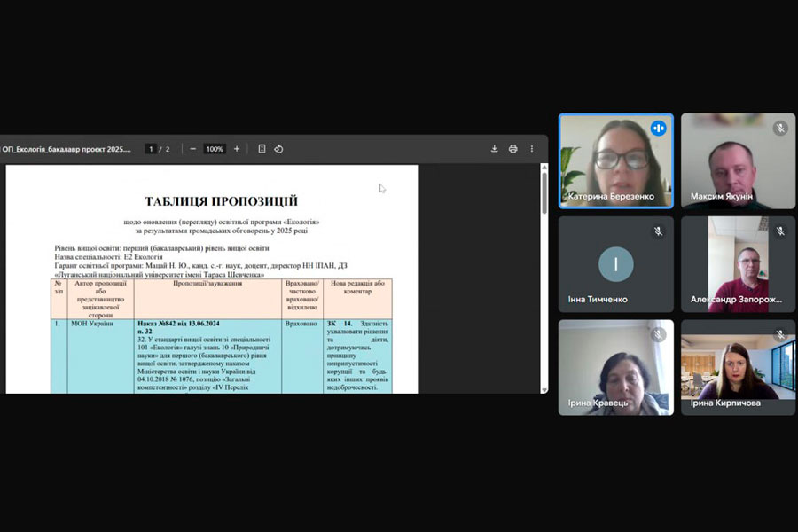Click the PDF file name ОП_Екологія_бакалавр
The width and height of the screenshot is (798, 532).
[x=66, y=149]
